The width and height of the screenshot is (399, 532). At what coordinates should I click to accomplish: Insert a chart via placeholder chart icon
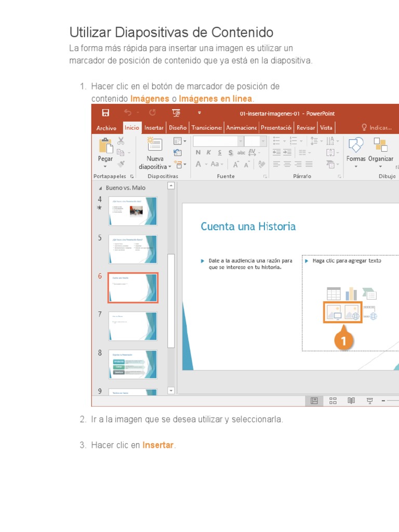click(352, 294)
